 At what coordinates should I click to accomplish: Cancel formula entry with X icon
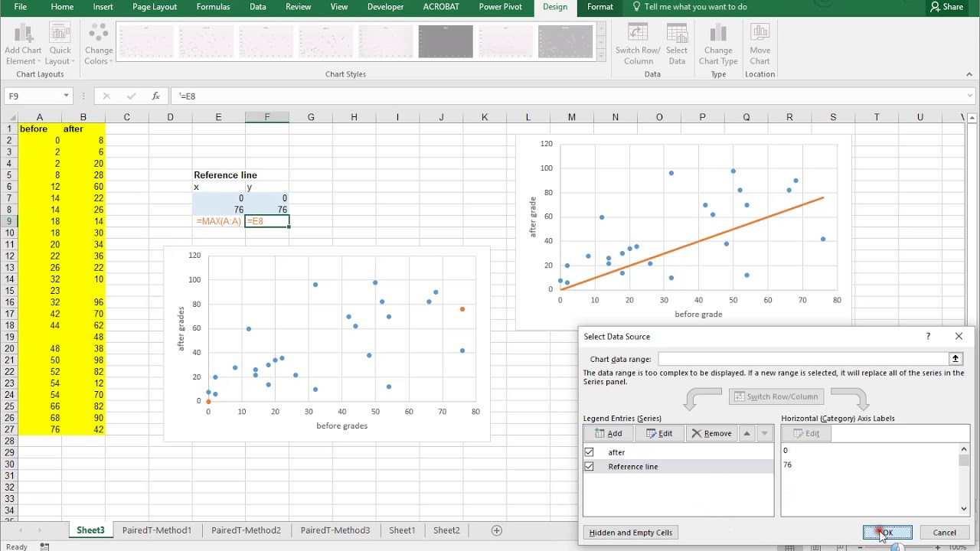106,96
